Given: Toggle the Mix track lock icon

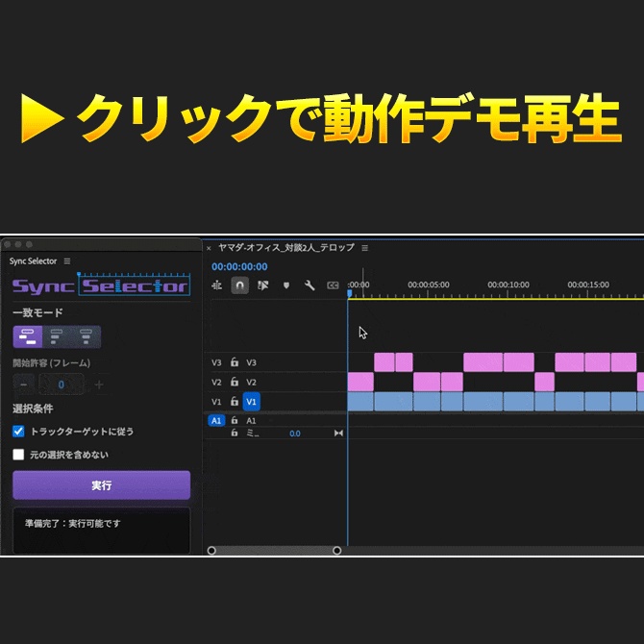Looking at the screenshot, I should [x=235, y=433].
